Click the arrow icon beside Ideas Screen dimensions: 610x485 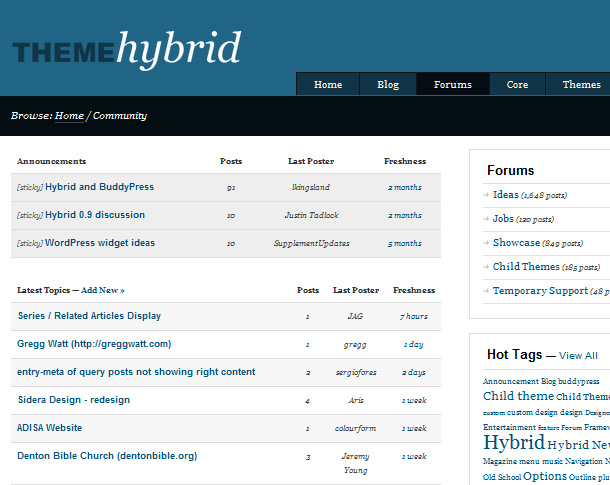pyautogui.click(x=486, y=195)
